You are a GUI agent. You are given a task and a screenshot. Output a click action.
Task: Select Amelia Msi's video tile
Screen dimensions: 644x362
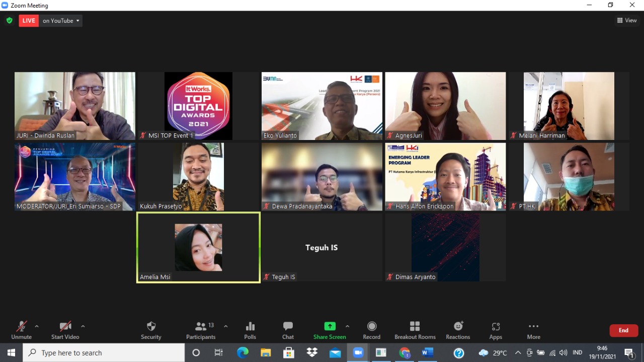click(198, 247)
